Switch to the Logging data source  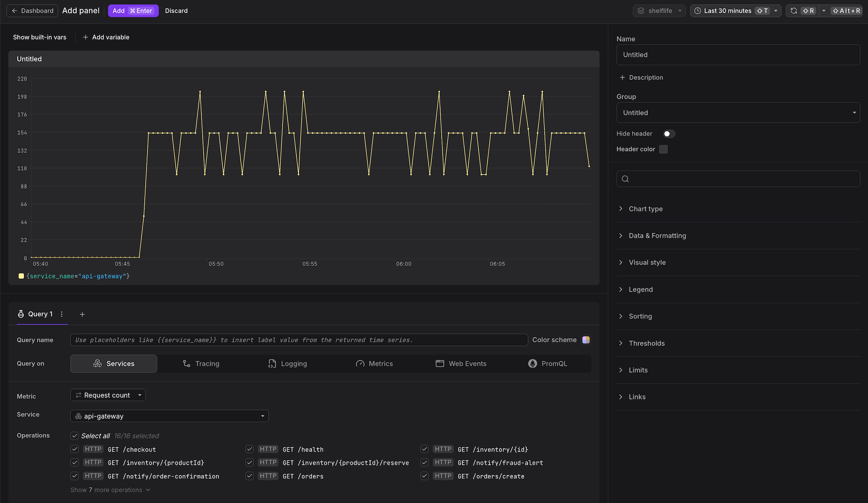(288, 363)
